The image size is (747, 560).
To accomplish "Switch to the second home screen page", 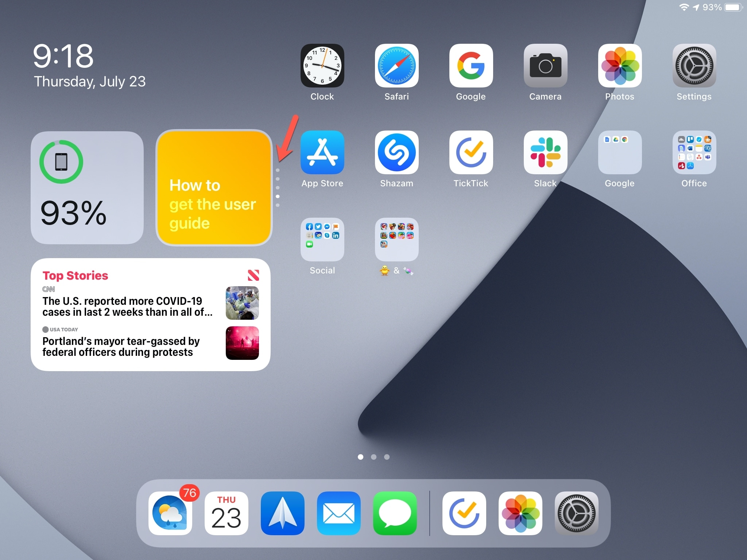I will (373, 457).
